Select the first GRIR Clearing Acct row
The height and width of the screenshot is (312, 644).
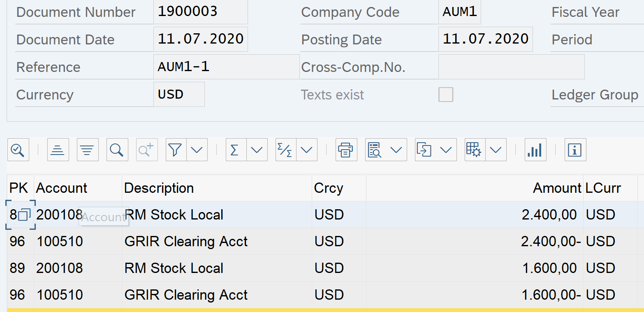(x=186, y=241)
